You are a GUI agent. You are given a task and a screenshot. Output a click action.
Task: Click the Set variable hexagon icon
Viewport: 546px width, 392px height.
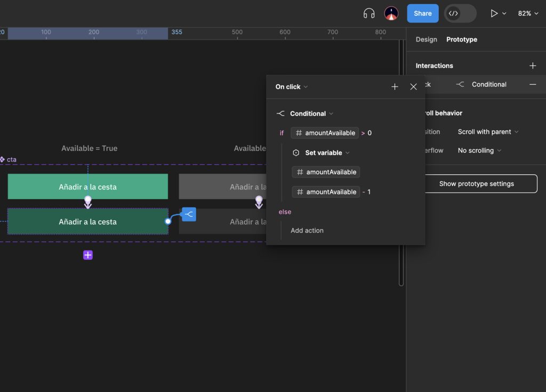coord(295,152)
